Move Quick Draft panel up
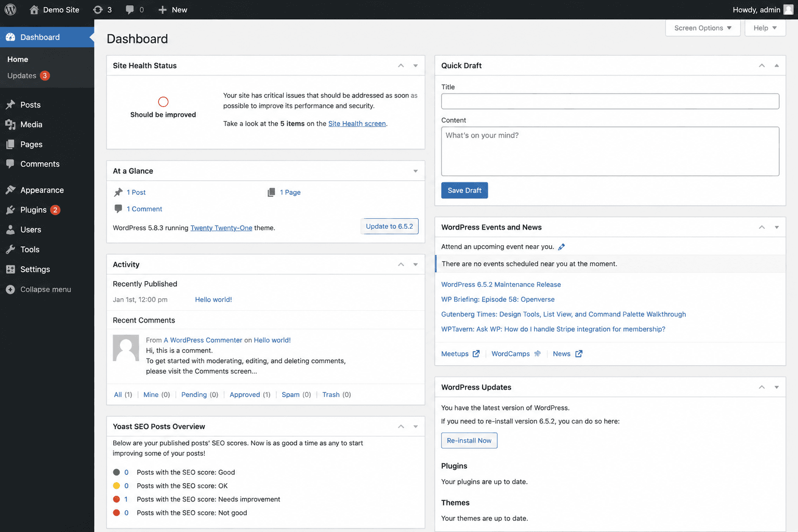The image size is (798, 532). pos(762,65)
